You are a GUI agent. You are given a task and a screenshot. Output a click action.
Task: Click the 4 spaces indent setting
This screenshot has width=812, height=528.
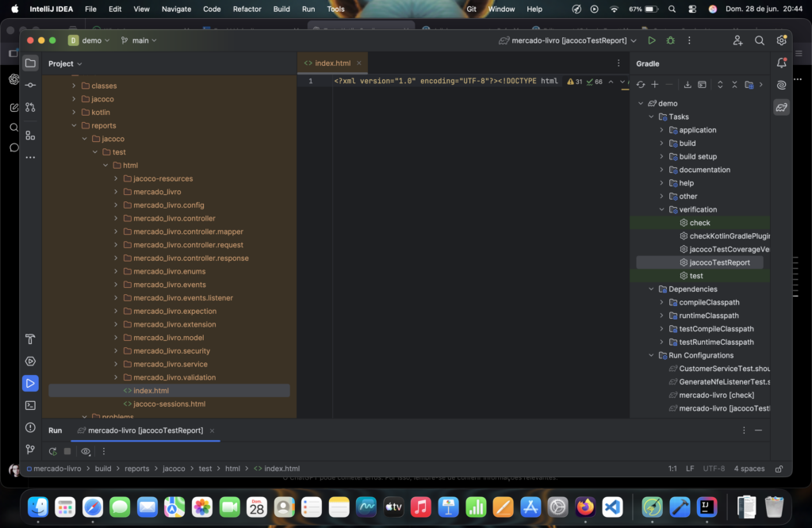coord(749,469)
